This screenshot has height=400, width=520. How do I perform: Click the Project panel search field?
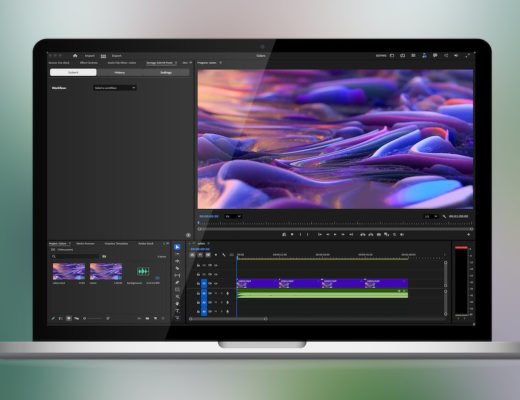tap(75, 256)
